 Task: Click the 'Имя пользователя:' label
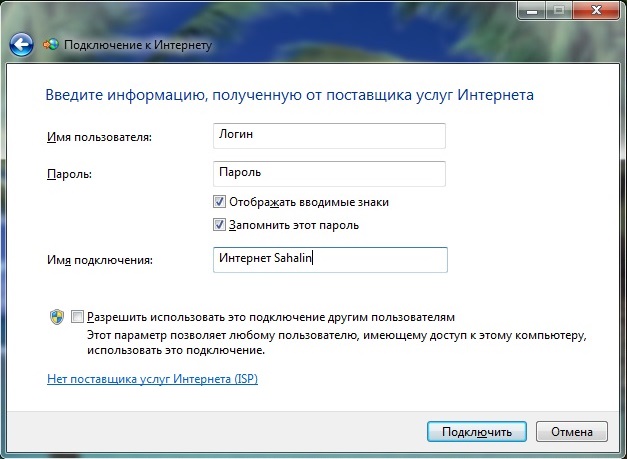click(x=99, y=136)
